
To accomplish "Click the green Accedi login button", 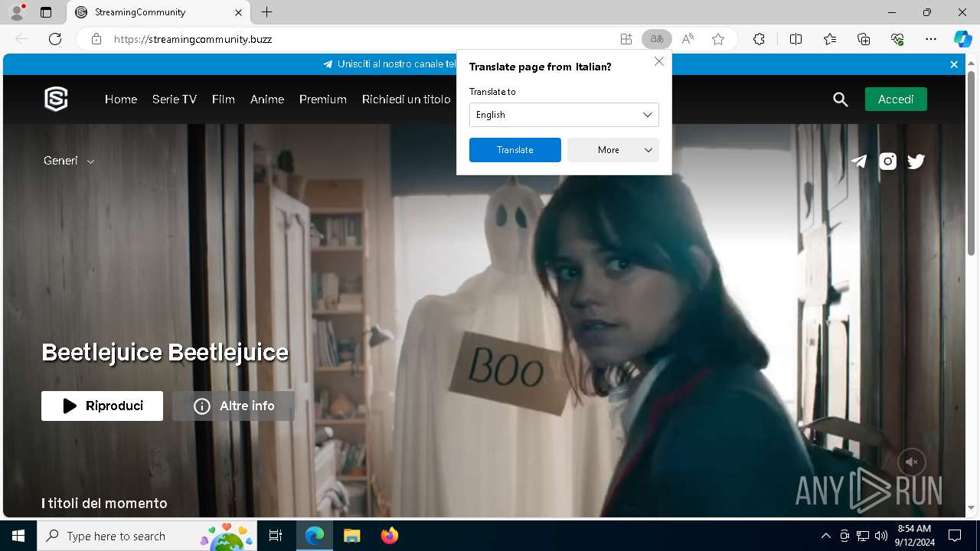I will [896, 99].
